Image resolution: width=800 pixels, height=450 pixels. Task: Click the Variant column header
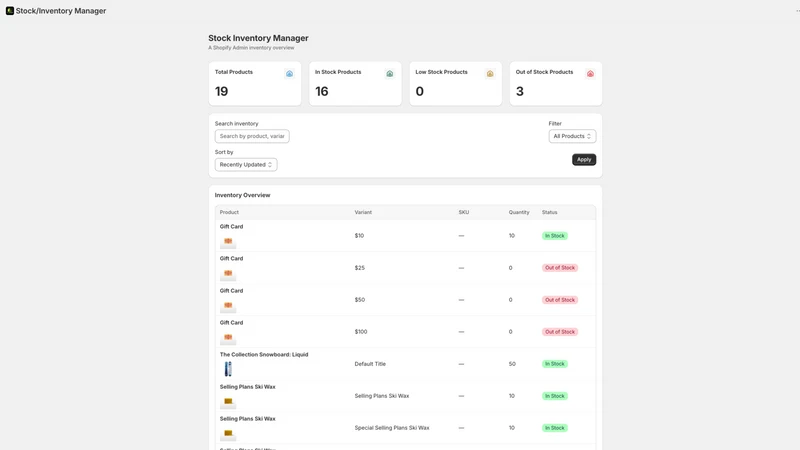coord(363,212)
